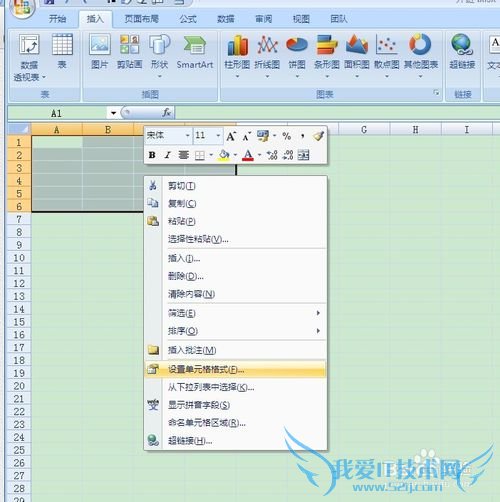Insert a PivotTable (数据透视表)
This screenshot has width=500, height=502.
click(29, 57)
